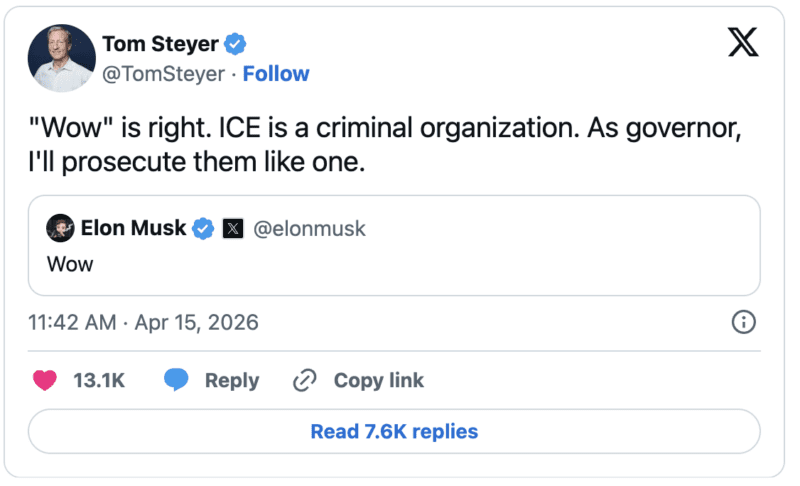The image size is (800, 486).
Task: Visit the @elonmusk handle
Action: coord(310,229)
